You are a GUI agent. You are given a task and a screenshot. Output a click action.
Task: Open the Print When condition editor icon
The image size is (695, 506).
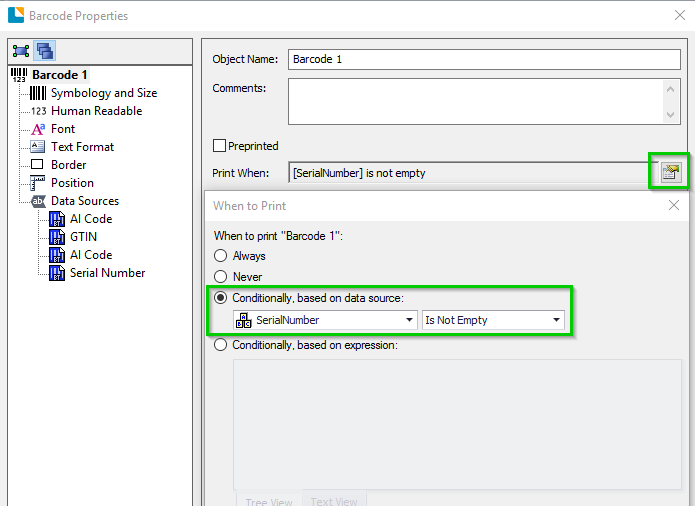(671, 172)
